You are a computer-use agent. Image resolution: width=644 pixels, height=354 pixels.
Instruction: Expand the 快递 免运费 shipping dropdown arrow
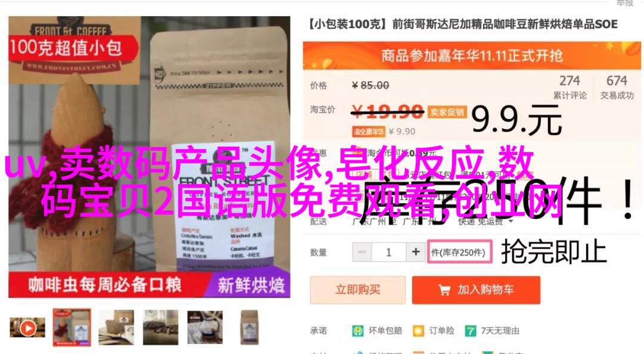[511, 221]
